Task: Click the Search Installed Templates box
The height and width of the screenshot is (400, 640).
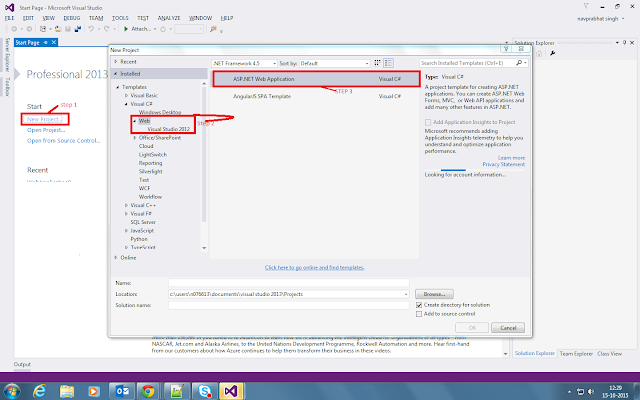Action: click(x=467, y=63)
